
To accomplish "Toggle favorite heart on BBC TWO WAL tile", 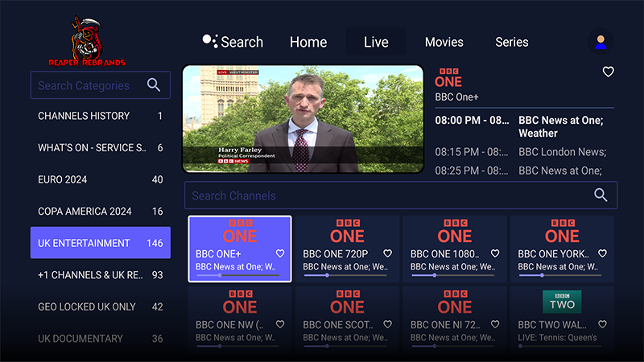I will (602, 325).
